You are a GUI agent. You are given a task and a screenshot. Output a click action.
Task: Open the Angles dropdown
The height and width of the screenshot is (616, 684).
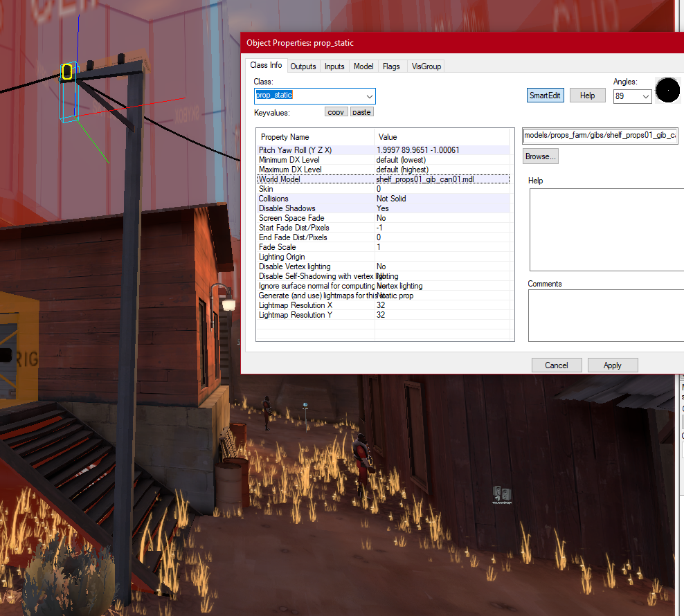[x=645, y=96]
